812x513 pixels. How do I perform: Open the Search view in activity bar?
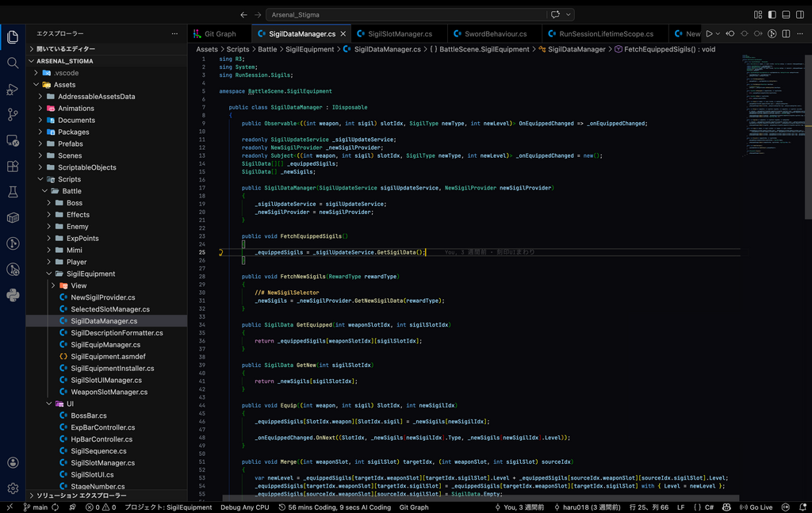coord(13,63)
